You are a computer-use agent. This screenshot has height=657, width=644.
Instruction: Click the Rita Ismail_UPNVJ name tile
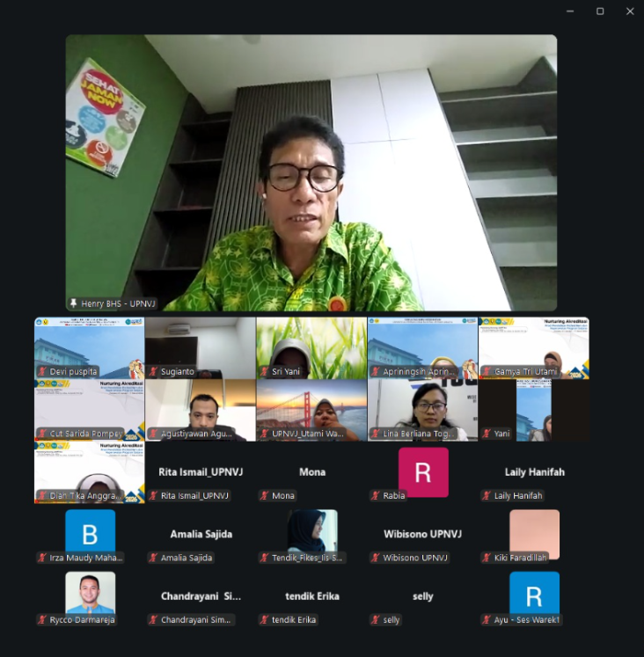coord(201,473)
